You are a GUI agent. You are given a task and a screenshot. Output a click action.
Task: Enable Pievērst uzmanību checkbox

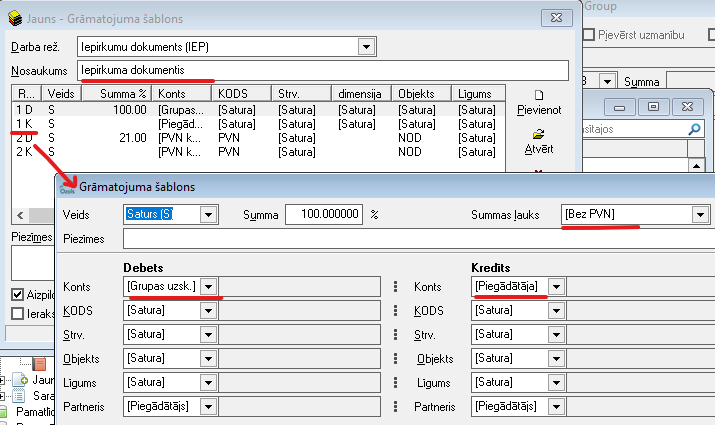[589, 35]
